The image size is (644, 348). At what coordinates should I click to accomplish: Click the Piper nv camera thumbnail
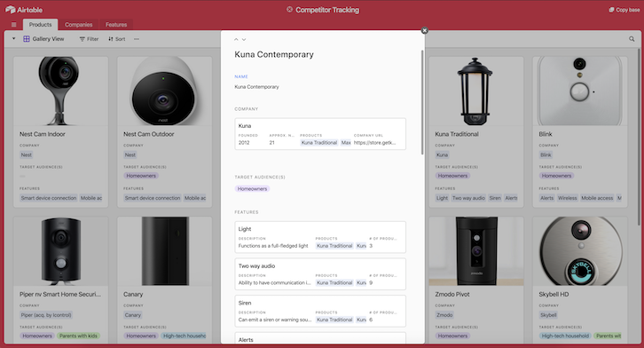tap(61, 251)
